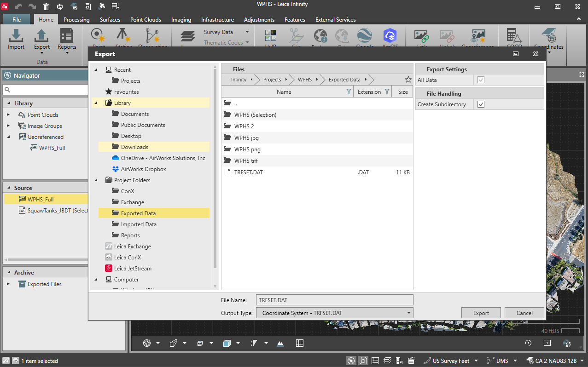Select Leica JetStream in folder tree
The image size is (588, 367).
click(x=133, y=269)
